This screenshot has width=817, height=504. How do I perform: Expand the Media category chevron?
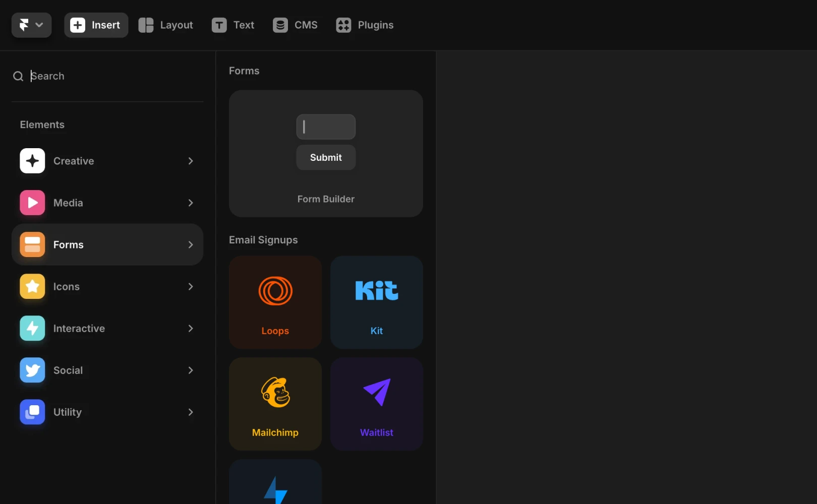click(x=191, y=203)
